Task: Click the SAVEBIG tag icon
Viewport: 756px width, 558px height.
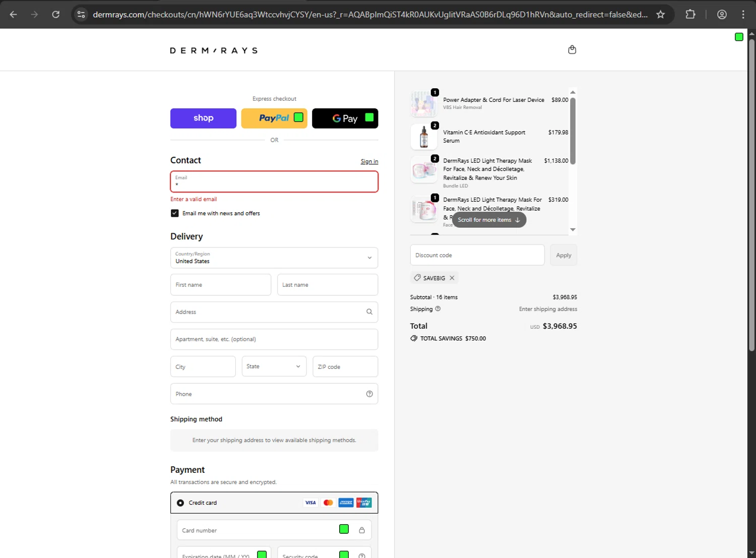Action: click(417, 278)
